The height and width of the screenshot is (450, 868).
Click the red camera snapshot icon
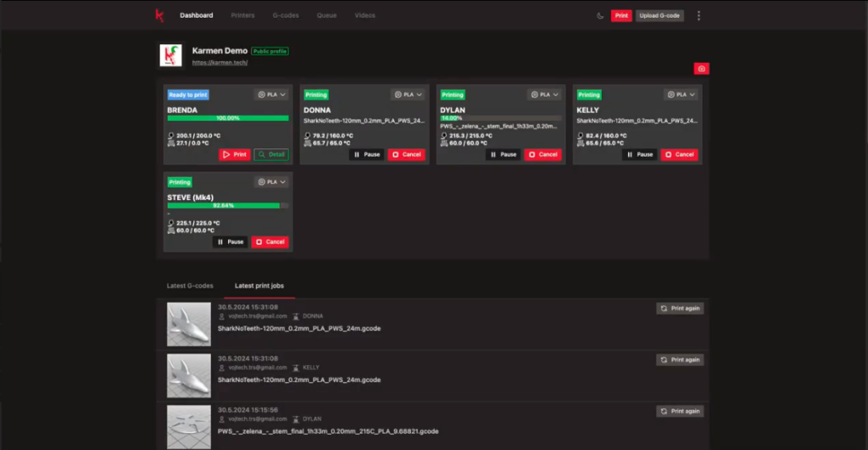tap(701, 69)
